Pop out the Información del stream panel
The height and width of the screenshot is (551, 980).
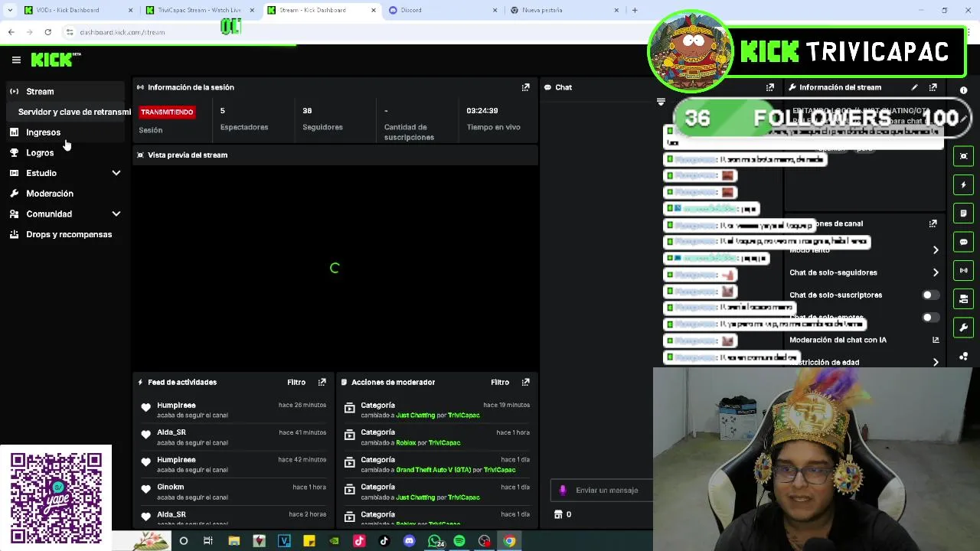coord(933,87)
